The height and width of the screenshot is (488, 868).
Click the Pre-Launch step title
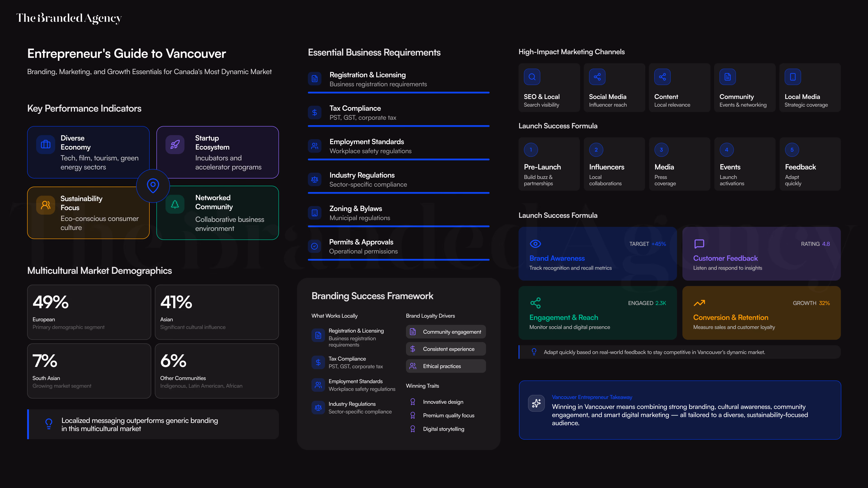pos(542,167)
